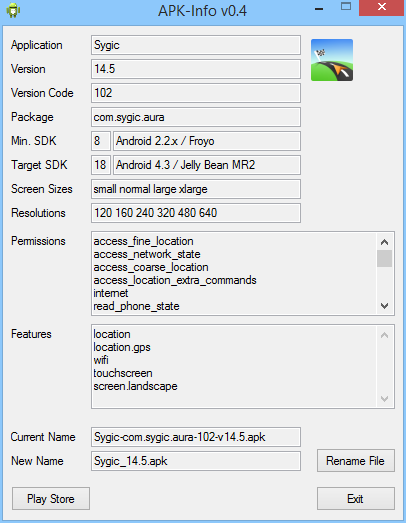Select the touchscreen feature entry
This screenshot has width=406, height=523.
point(123,373)
